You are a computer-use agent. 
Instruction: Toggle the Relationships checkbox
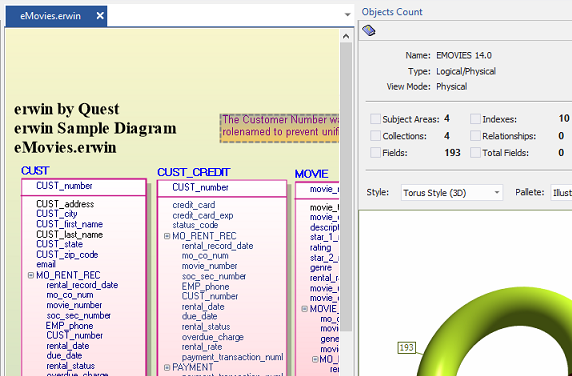(475, 136)
